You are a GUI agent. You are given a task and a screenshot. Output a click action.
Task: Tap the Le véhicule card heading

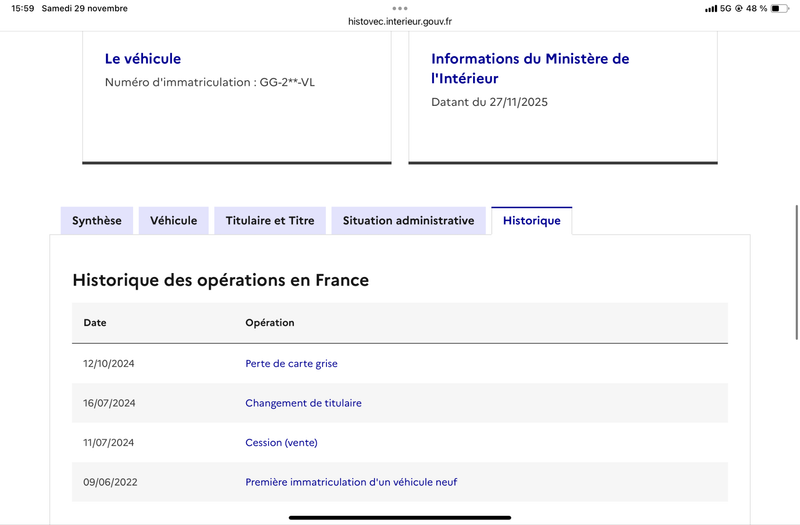(143, 59)
